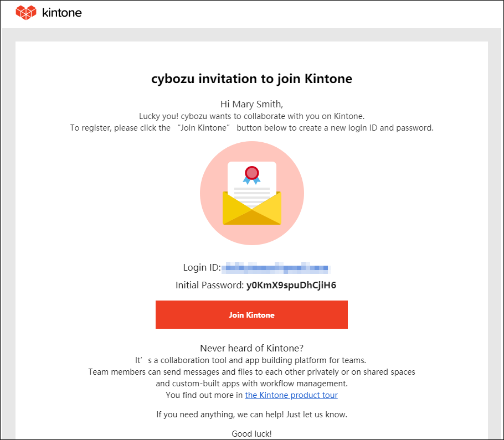Click the 'Never heard of Kintone?' heading
Viewport: 504px width, 440px height.
tap(251, 348)
